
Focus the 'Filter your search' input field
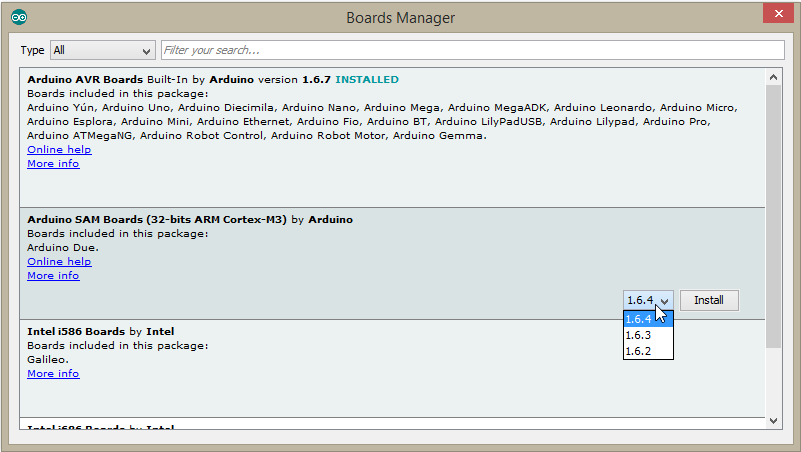click(x=473, y=50)
